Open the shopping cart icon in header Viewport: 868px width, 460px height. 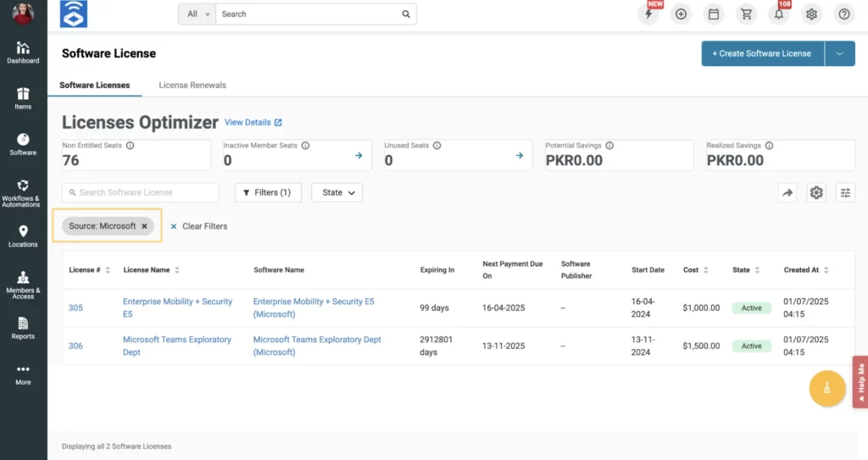click(x=746, y=14)
